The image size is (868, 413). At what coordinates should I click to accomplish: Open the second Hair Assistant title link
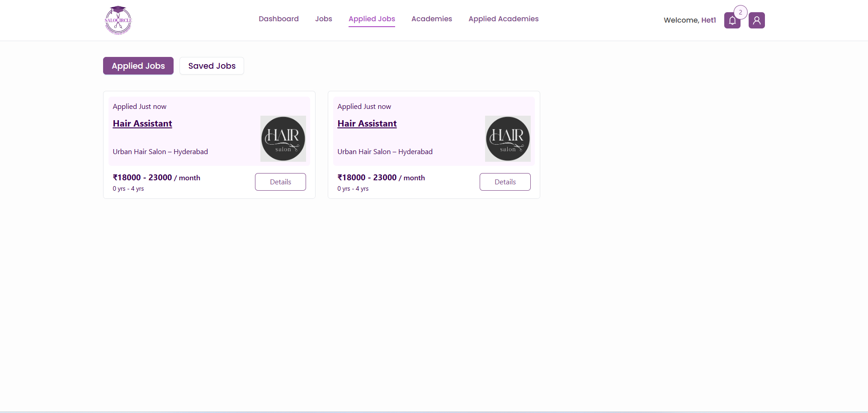pyautogui.click(x=367, y=124)
